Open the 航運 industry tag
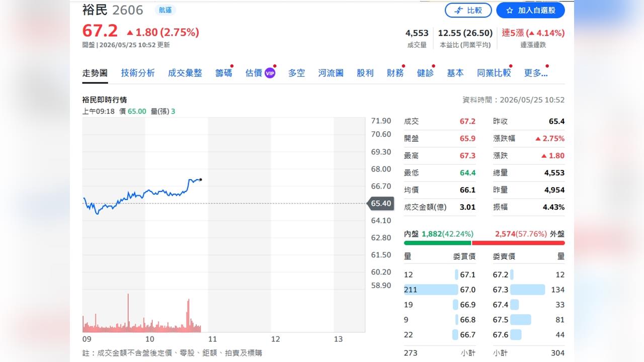 pos(165,10)
